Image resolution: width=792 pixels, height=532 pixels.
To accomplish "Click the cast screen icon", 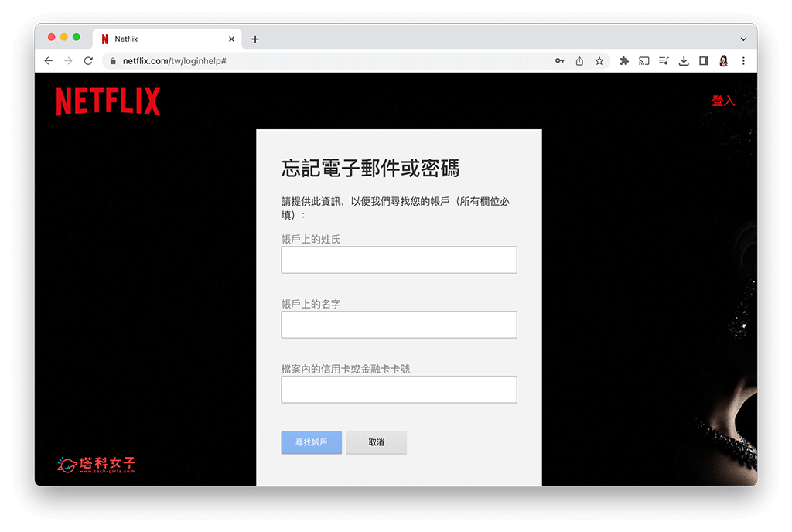I will pos(644,61).
